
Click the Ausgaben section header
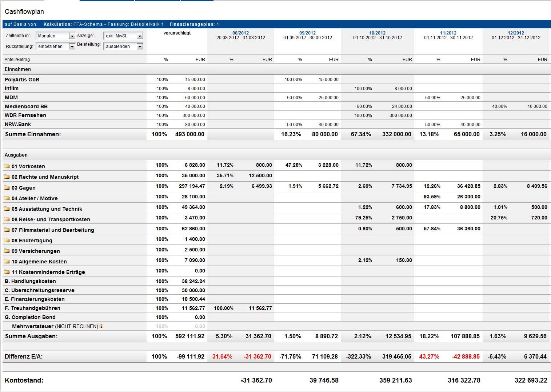16,155
